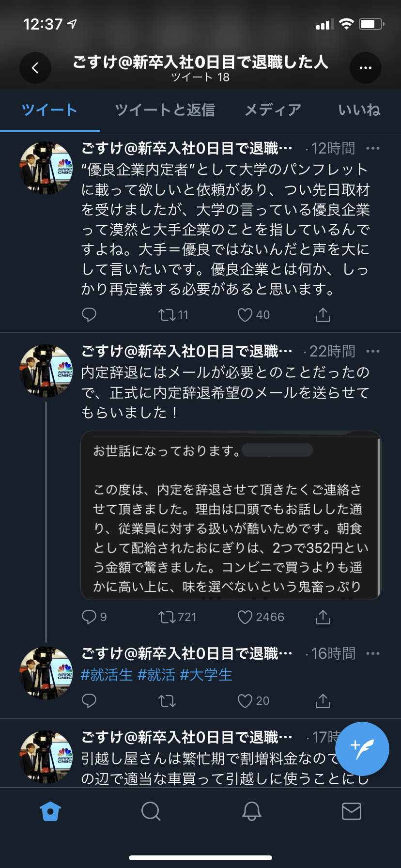
Task: Share the top tweet via the share icon
Action: point(323,314)
